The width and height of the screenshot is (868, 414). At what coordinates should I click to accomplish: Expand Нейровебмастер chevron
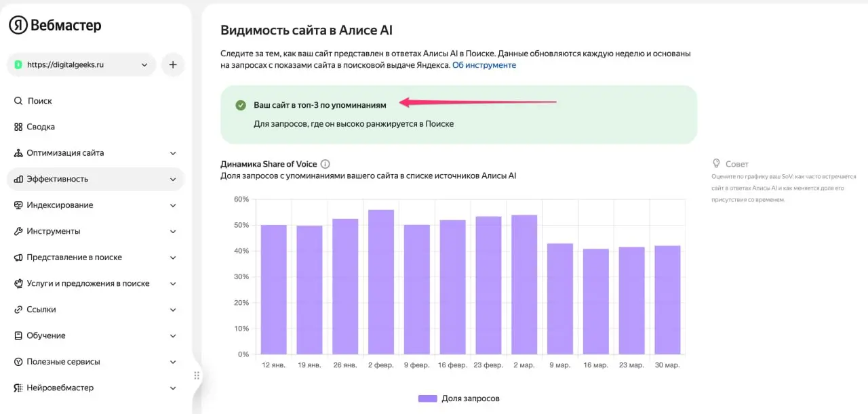(x=173, y=388)
